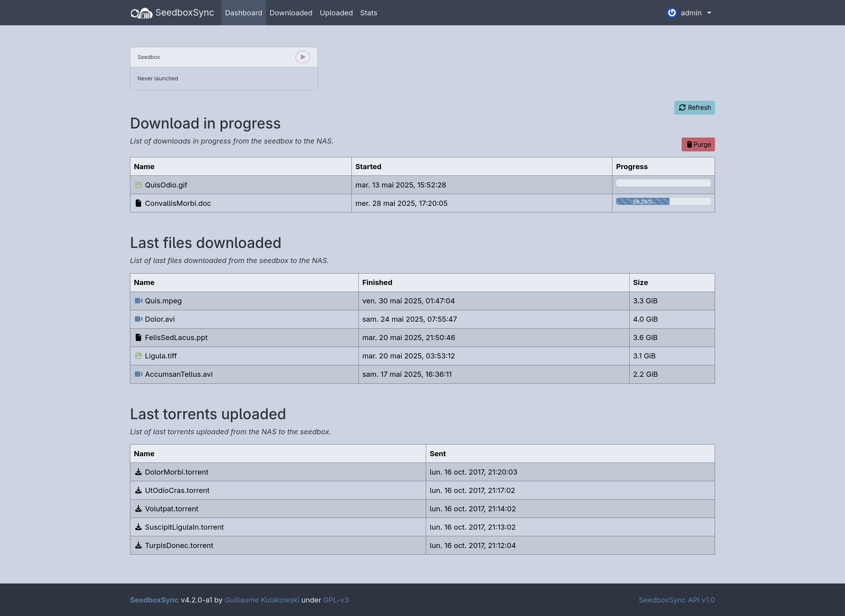Click the TurpisDonec.torrent name
Image resolution: width=845 pixels, height=616 pixels.
tap(179, 545)
